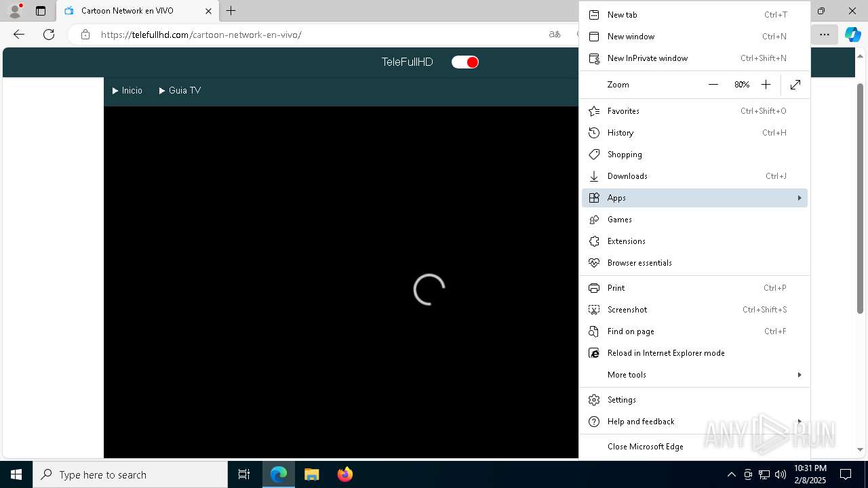Choose Close Microsoft Edge
868x488 pixels.
coord(694,447)
